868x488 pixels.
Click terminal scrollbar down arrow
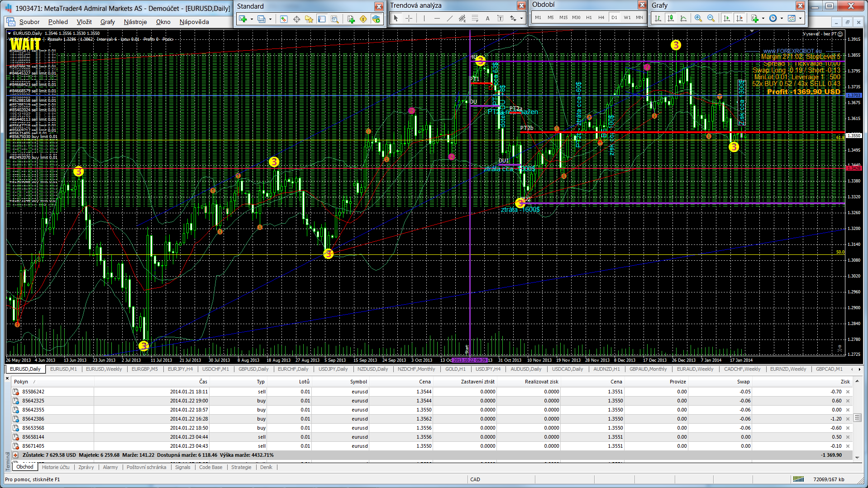857,457
